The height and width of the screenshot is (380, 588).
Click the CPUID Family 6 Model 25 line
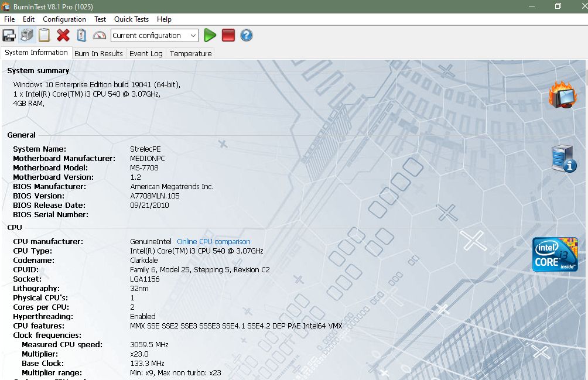click(200, 270)
